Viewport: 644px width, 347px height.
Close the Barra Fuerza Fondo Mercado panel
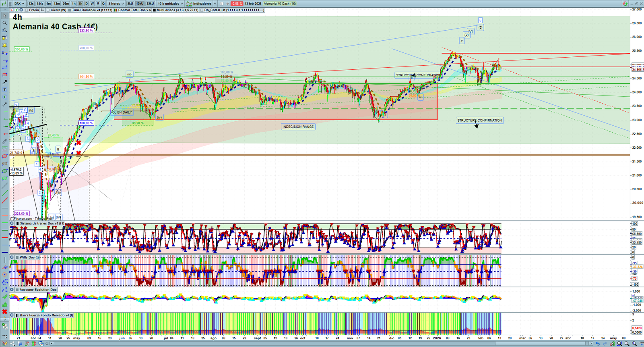pyautogui.click(x=12, y=315)
